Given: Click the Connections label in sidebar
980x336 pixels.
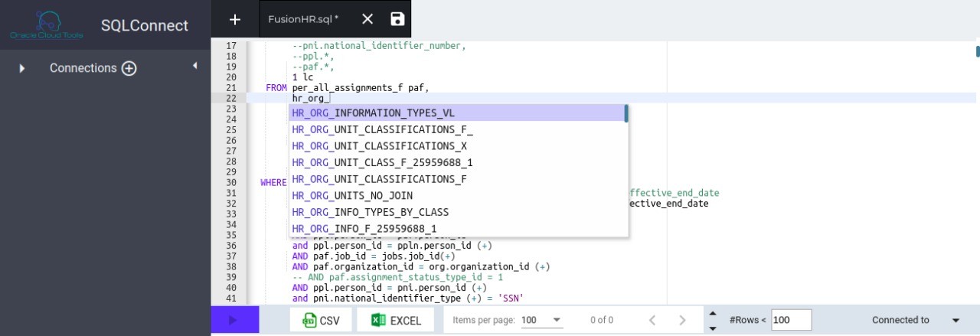Looking at the screenshot, I should 83,68.
